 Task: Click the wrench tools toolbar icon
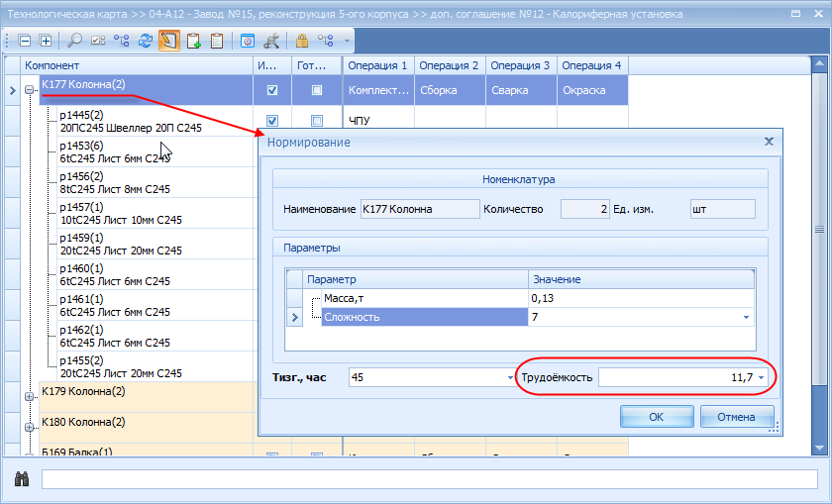tap(271, 41)
